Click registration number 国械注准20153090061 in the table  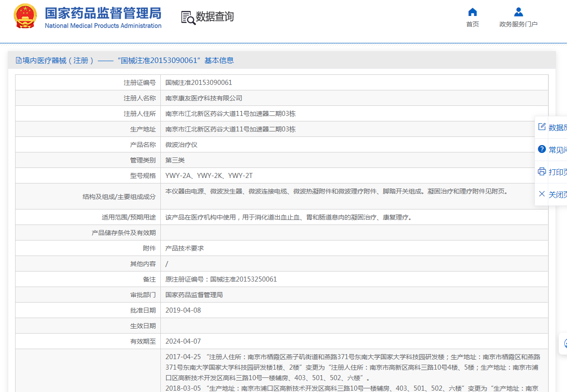(199, 83)
